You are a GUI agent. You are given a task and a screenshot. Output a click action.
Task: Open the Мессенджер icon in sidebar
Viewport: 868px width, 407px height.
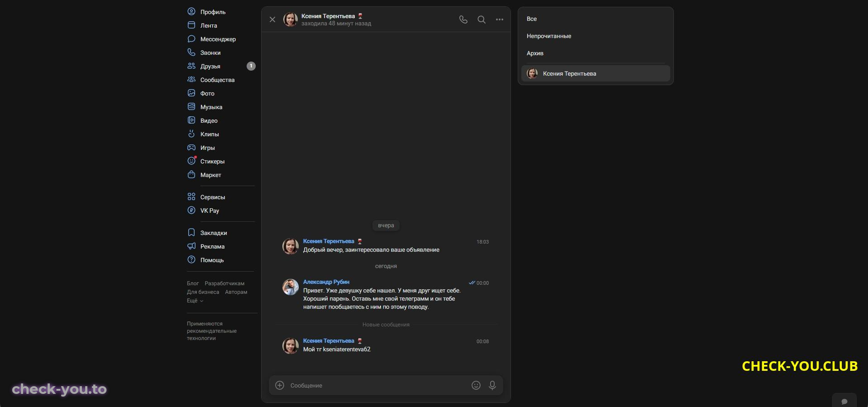tap(191, 38)
